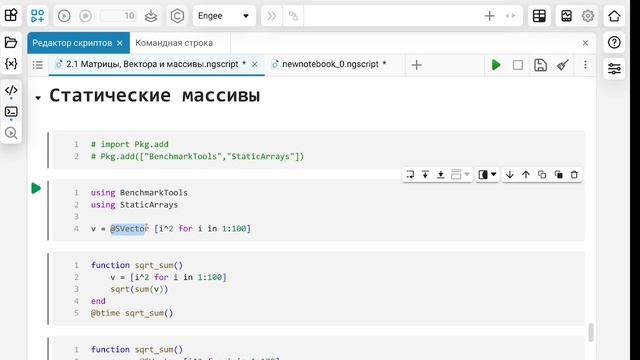Close the Редактор скриптов tab
640x360 pixels.
(120, 43)
